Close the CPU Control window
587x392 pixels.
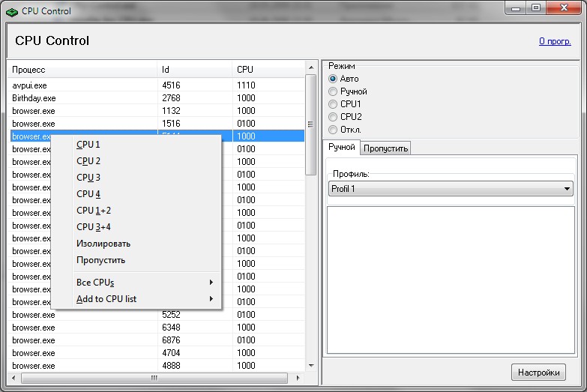point(565,8)
